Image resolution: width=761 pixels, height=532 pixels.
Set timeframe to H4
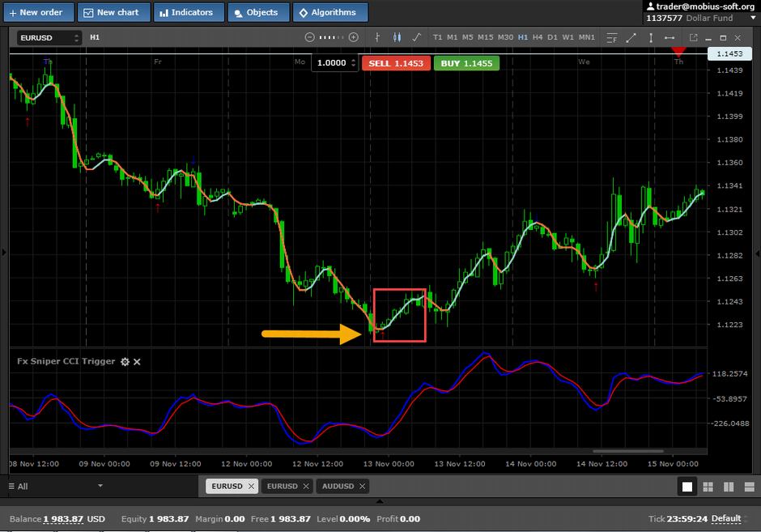coord(538,37)
